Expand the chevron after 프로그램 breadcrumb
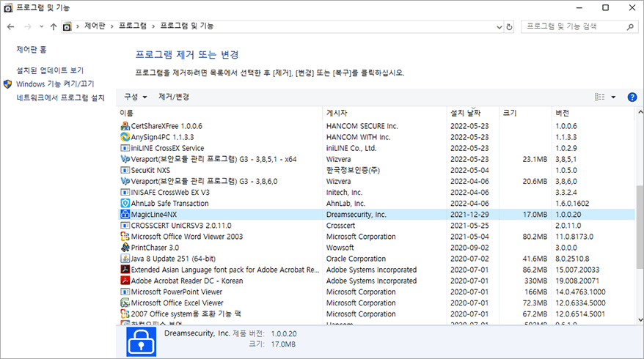This screenshot has width=644, height=359. coord(153,26)
